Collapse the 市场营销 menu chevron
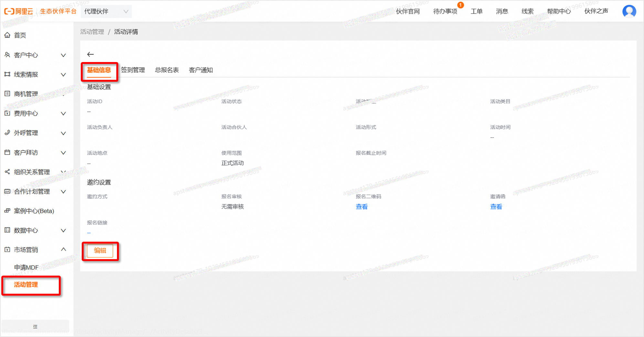This screenshot has height=337, width=644. pyautogui.click(x=63, y=249)
